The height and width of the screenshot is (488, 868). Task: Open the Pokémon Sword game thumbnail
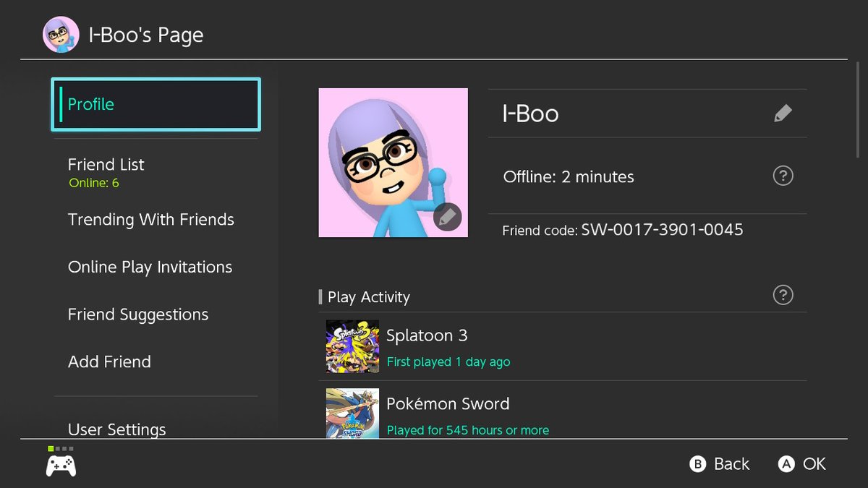(x=352, y=413)
